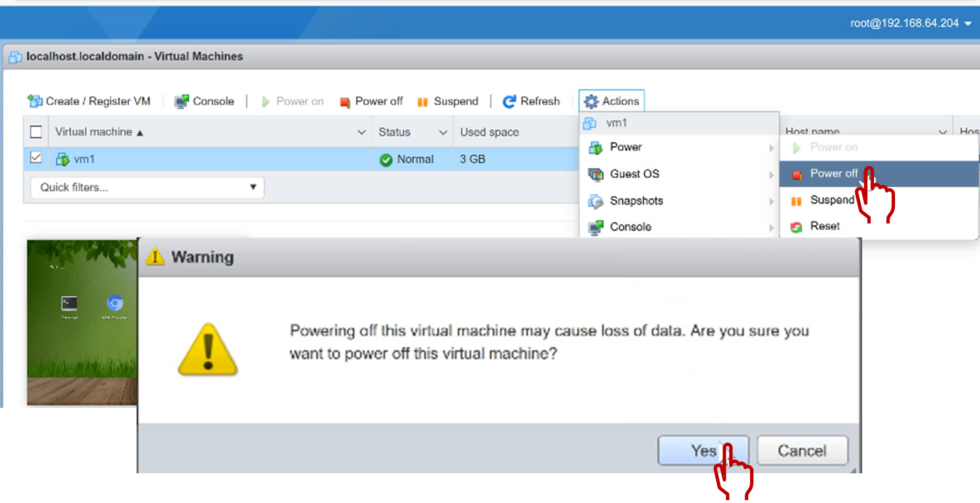Choose Guest OS in Actions menu
Image resolution: width=980 pixels, height=503 pixels.
(x=679, y=174)
